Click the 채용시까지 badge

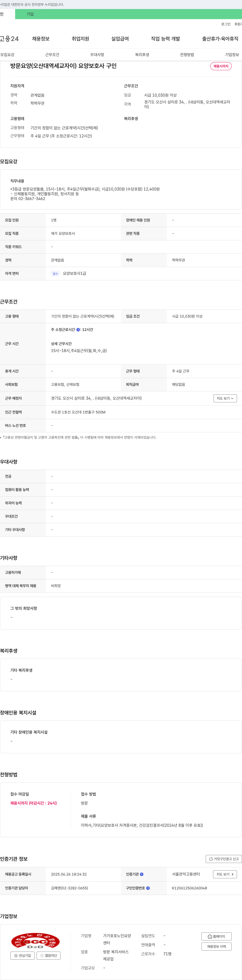(221, 66)
